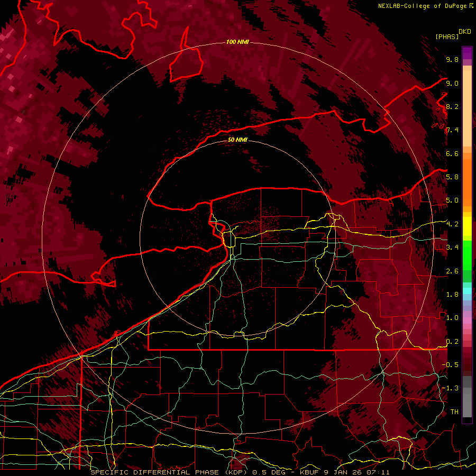This screenshot has width=476, height=476.
Task: Click the 0.2 value on color scale
Action: coord(452,342)
